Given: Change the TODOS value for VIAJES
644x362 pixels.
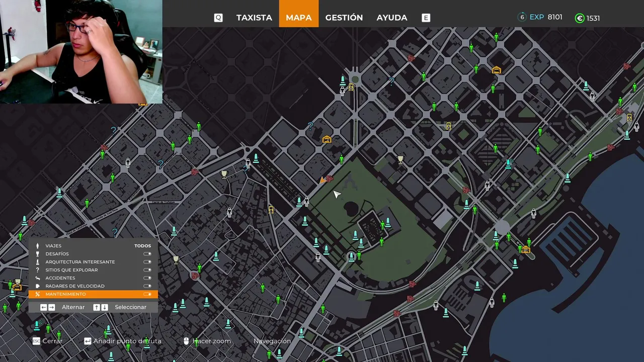Looking at the screenshot, I should [x=142, y=246].
